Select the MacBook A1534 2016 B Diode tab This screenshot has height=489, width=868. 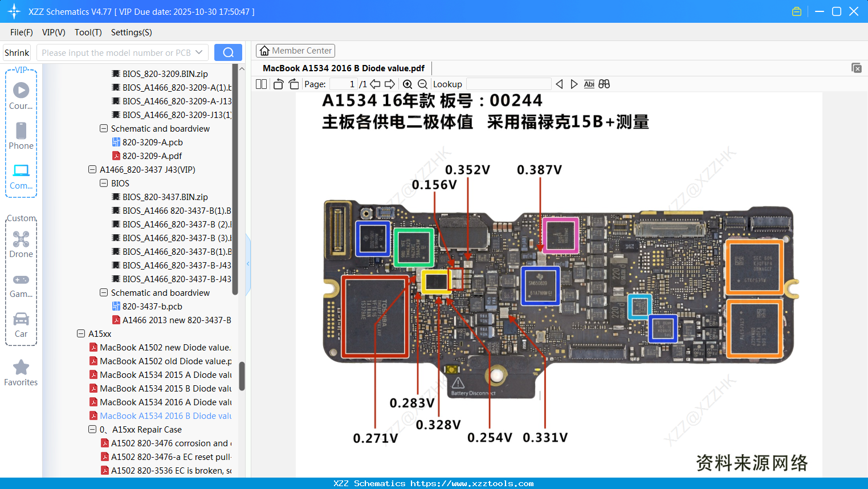[x=344, y=68]
